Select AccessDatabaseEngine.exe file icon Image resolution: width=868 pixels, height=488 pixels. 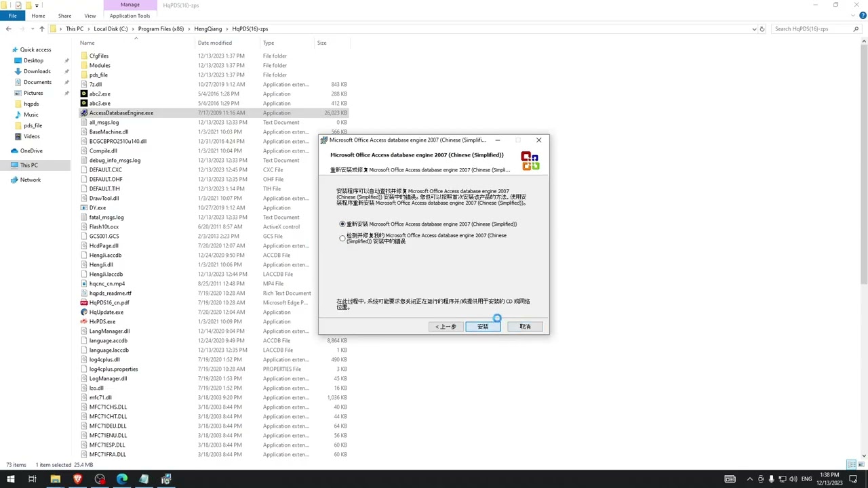84,113
